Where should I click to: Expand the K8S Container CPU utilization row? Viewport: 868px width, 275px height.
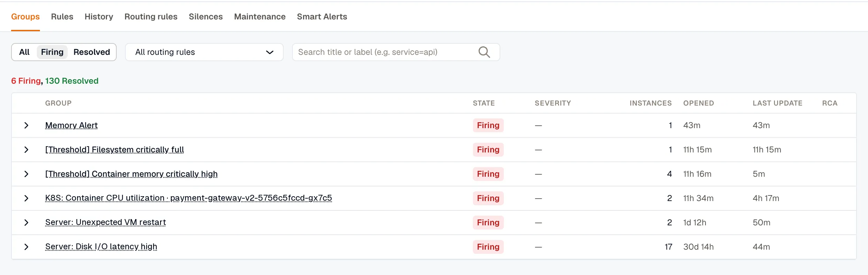(26, 198)
